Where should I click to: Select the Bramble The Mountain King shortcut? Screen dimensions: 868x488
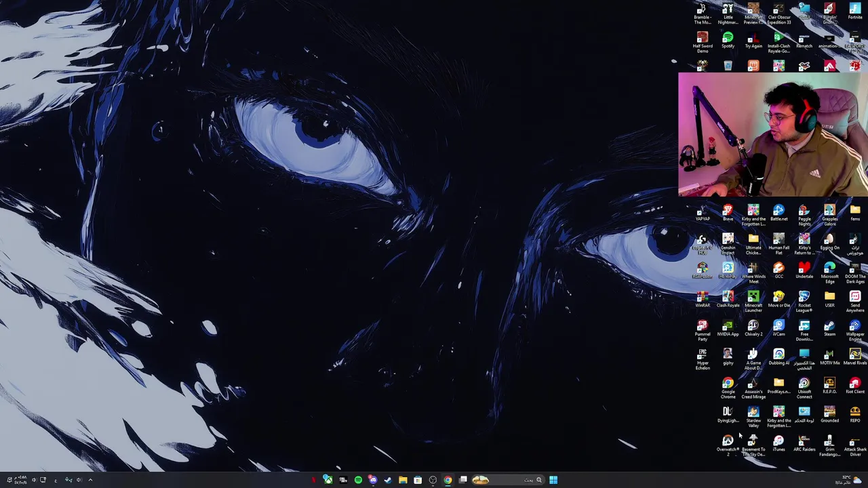click(703, 15)
